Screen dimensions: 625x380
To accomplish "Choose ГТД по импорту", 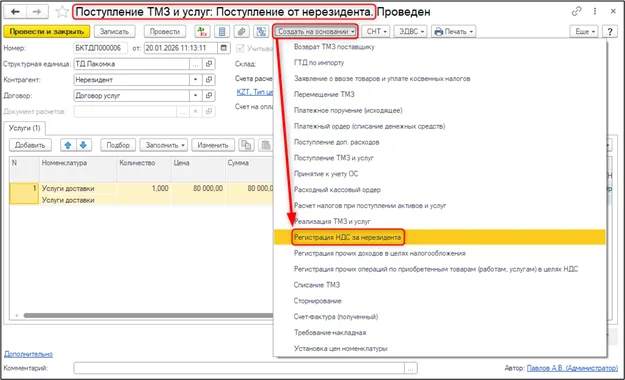I will [x=440, y=63].
